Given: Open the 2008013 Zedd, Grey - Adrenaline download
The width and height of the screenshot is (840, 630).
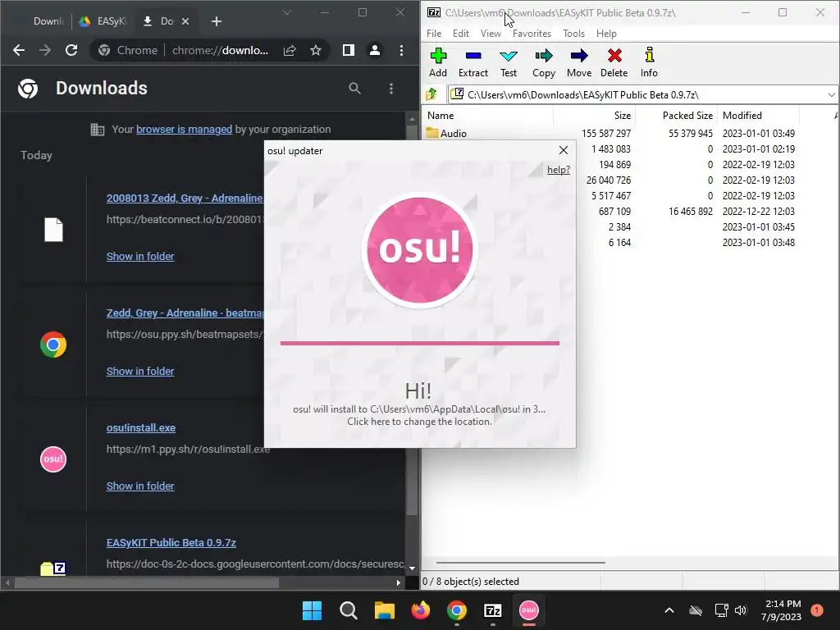Looking at the screenshot, I should click(185, 199).
